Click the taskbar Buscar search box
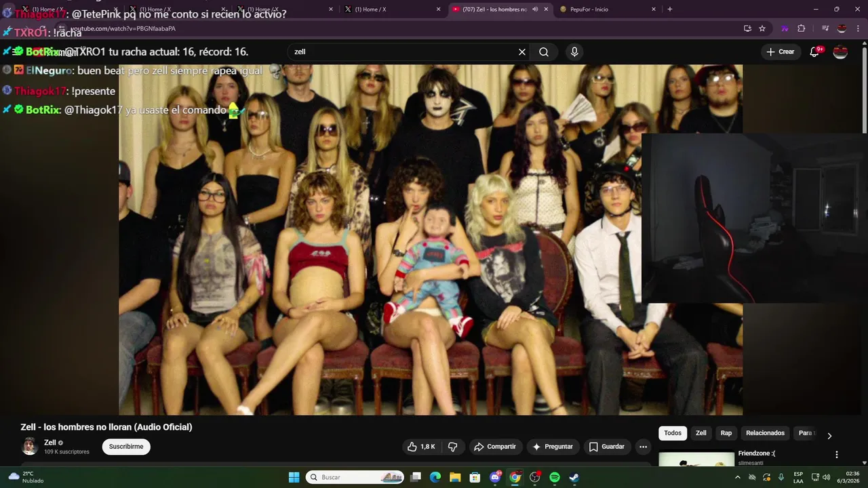 pyautogui.click(x=355, y=477)
